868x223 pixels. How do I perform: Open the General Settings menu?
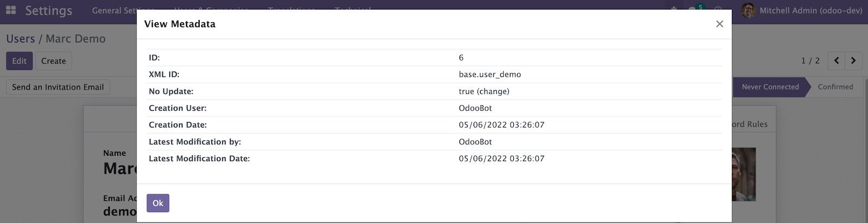[x=123, y=10]
